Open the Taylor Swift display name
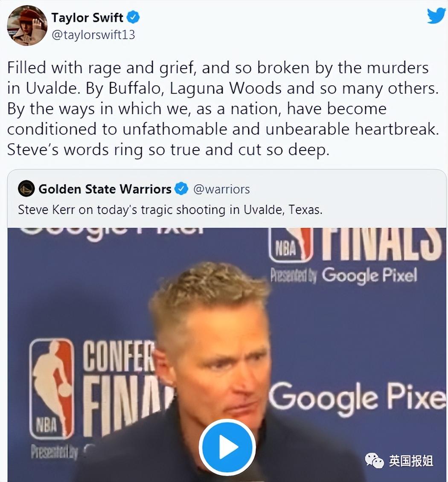Screen dimensions: 448x482 (x=87, y=17)
